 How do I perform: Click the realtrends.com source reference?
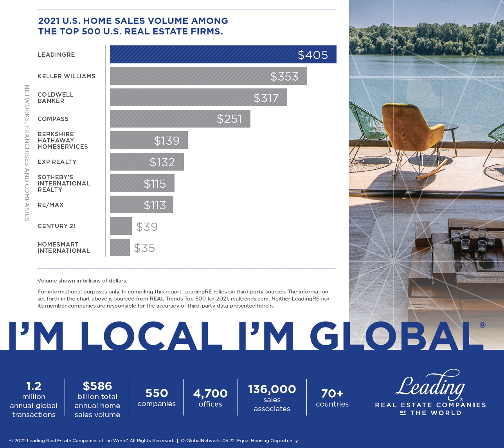[x=249, y=299]
